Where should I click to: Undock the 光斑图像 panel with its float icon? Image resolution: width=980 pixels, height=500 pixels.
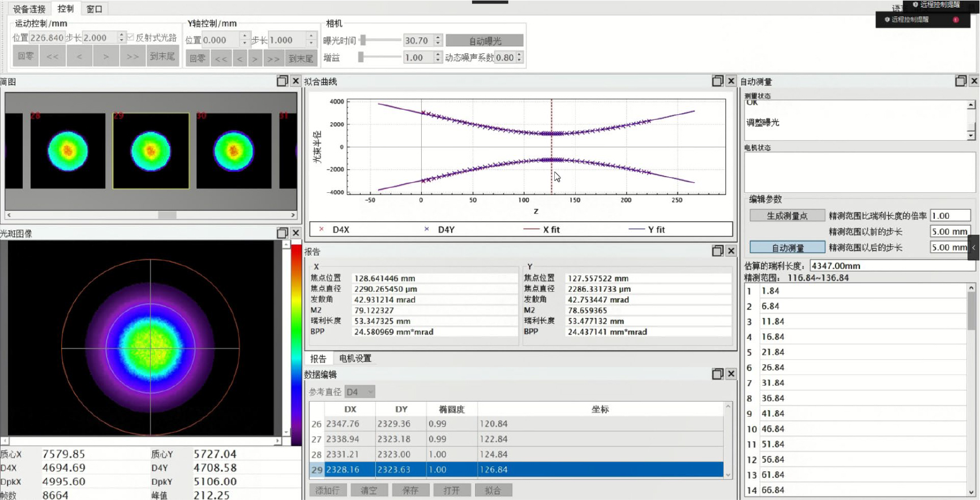(x=282, y=233)
